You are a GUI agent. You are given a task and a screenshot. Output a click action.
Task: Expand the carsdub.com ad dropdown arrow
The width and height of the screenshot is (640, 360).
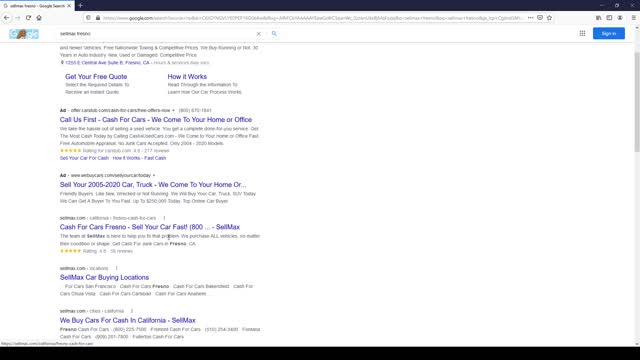173,111
